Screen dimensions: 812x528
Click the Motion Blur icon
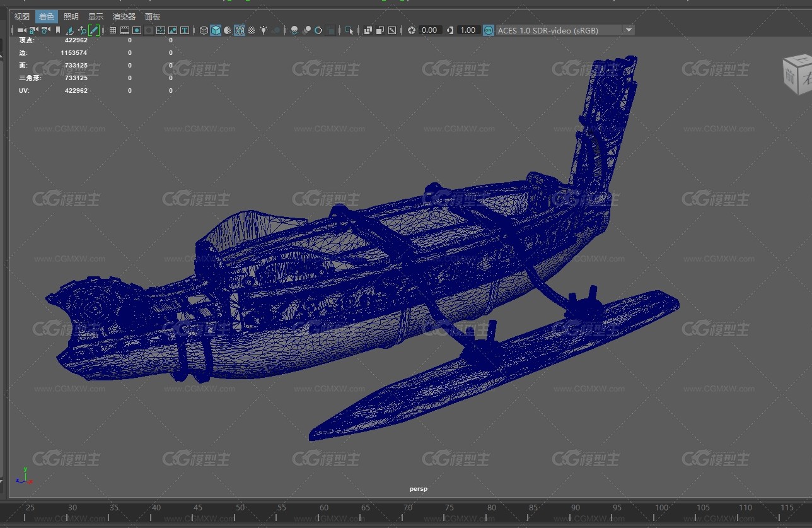(306, 30)
